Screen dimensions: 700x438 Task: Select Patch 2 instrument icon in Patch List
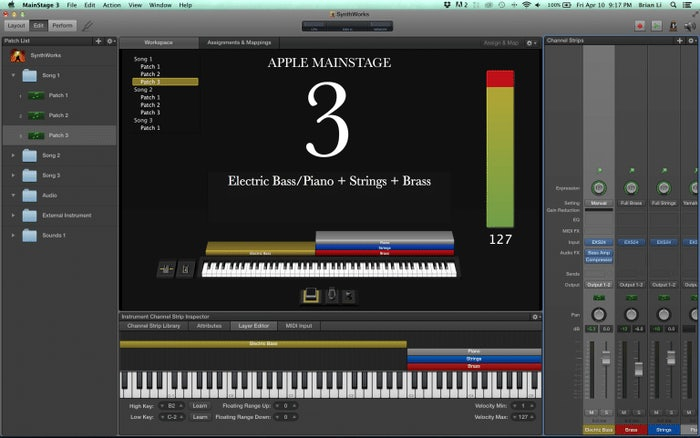35,115
